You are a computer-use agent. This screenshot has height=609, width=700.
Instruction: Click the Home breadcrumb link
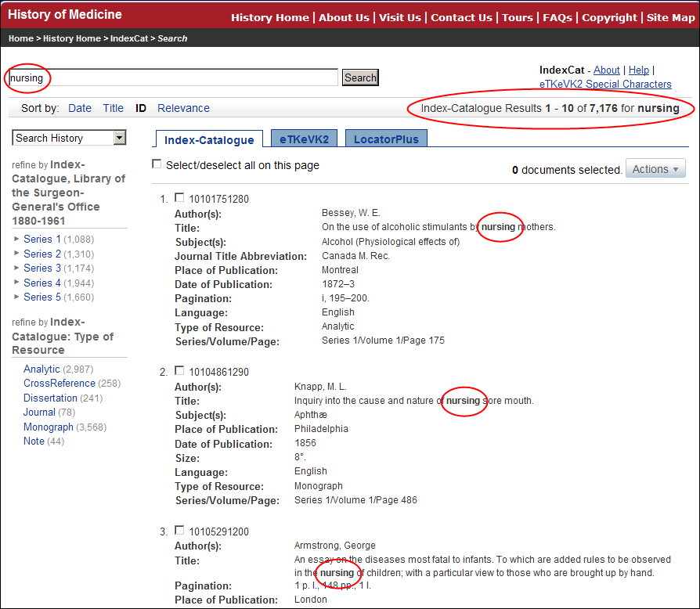point(21,38)
